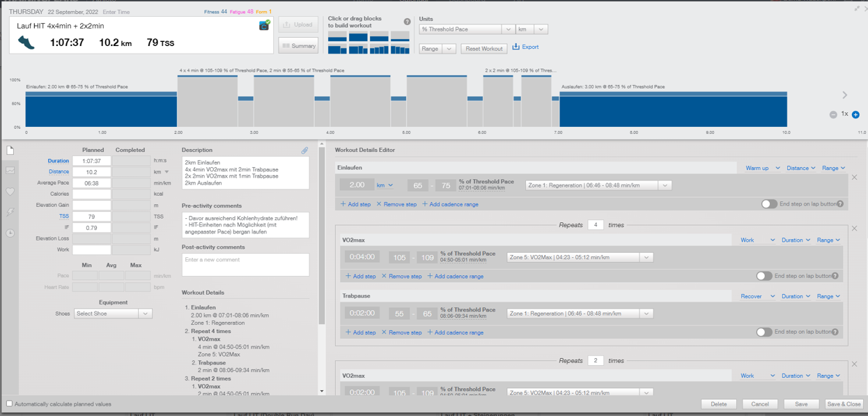Open the clock icon tab in left sidebar
Image resolution: width=868 pixels, height=416 pixels.
[x=10, y=233]
